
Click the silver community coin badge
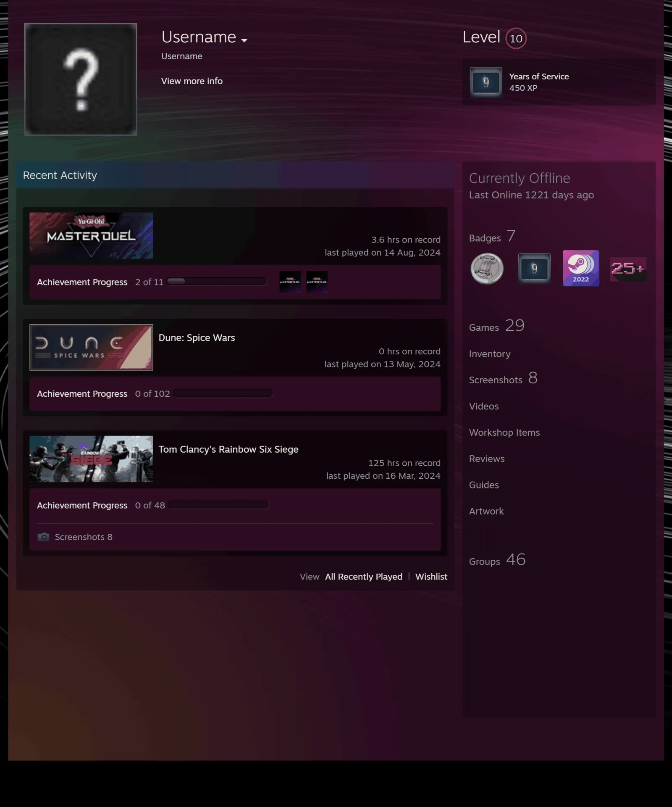coord(487,269)
